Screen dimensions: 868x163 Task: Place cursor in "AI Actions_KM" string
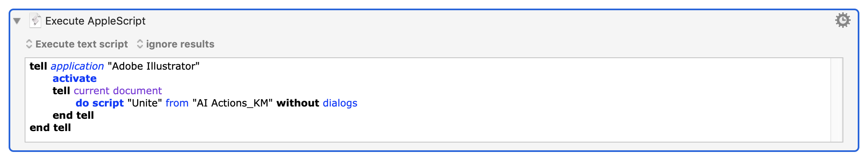tap(232, 103)
